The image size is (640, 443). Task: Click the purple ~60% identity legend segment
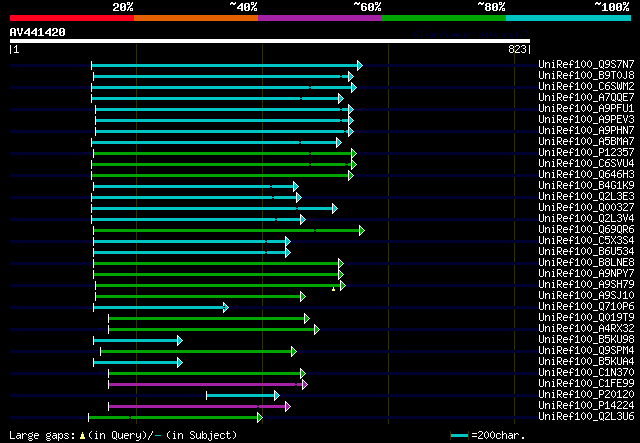click(320, 18)
